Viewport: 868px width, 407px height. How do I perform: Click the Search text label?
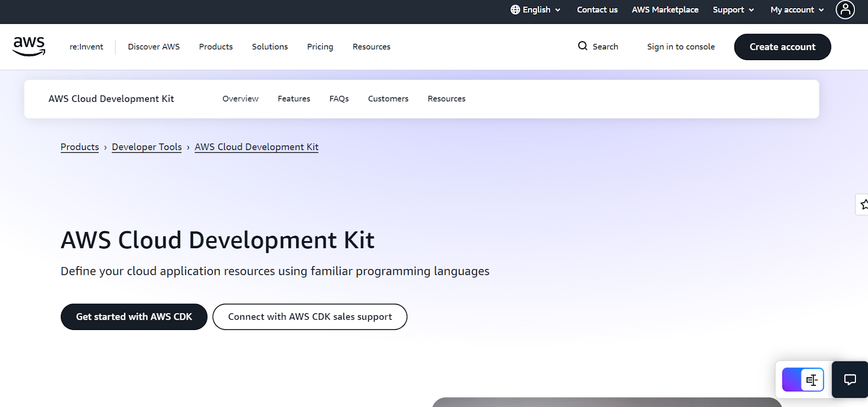click(605, 47)
